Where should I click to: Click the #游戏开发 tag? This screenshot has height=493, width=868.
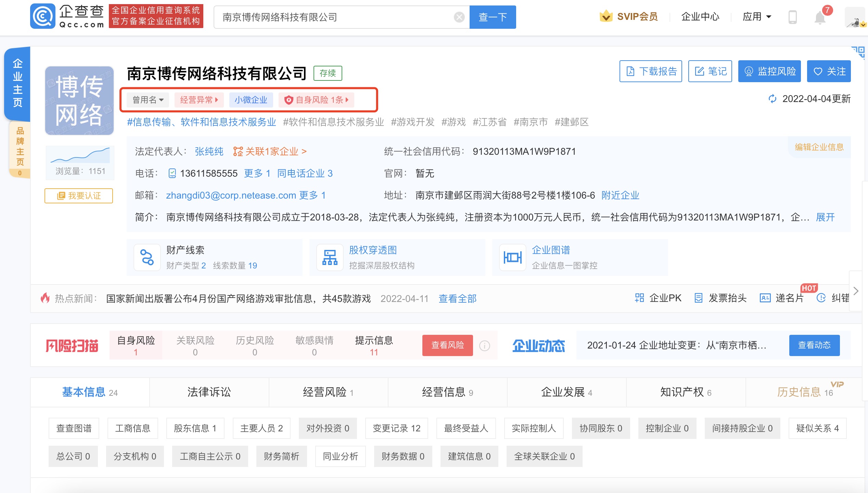click(x=412, y=122)
